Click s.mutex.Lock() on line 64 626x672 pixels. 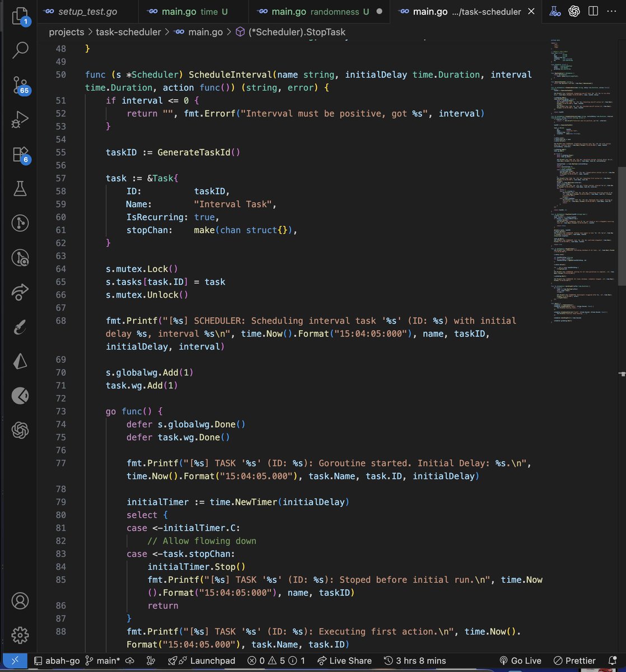(142, 269)
